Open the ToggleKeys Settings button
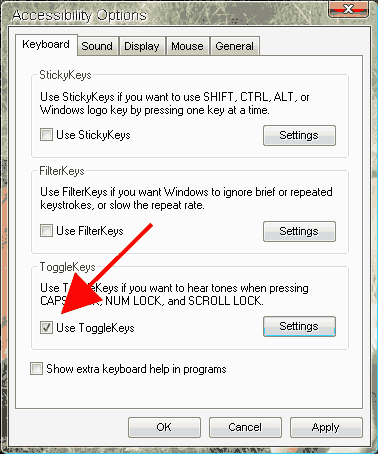 [299, 326]
